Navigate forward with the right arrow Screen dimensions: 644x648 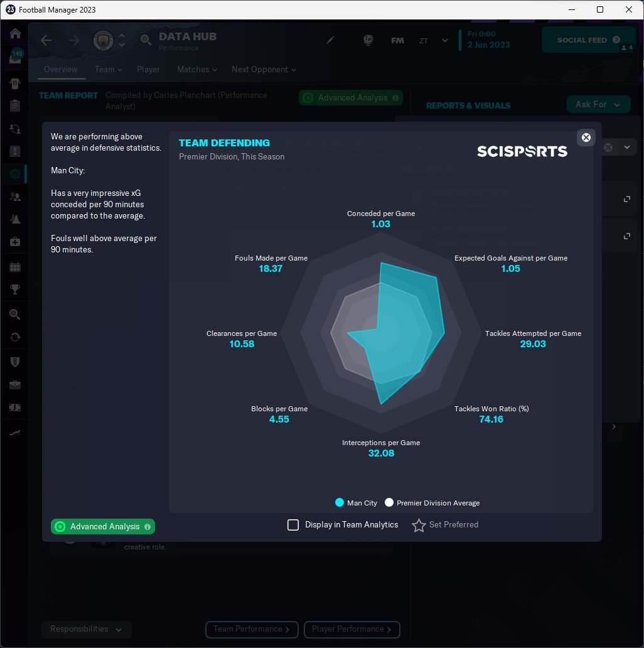(74, 40)
